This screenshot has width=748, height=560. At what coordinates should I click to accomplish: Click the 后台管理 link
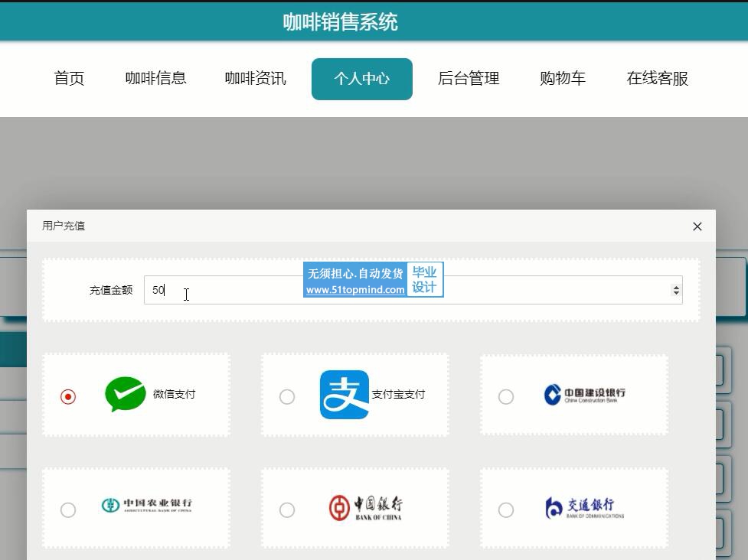(x=468, y=79)
